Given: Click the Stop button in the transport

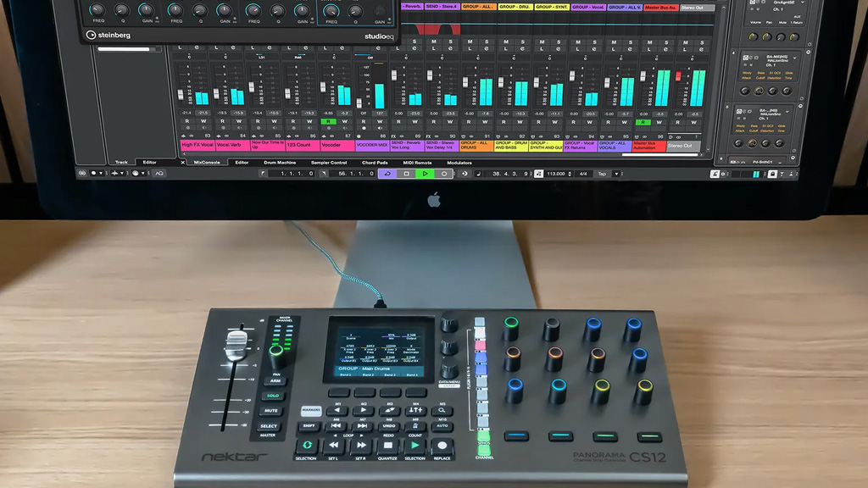Looking at the screenshot, I should click(406, 174).
